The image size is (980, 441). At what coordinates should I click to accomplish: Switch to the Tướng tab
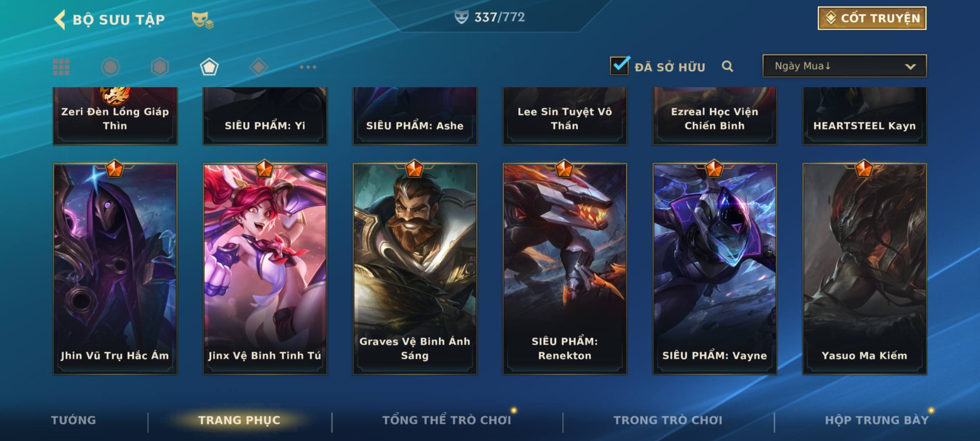pos(73,420)
